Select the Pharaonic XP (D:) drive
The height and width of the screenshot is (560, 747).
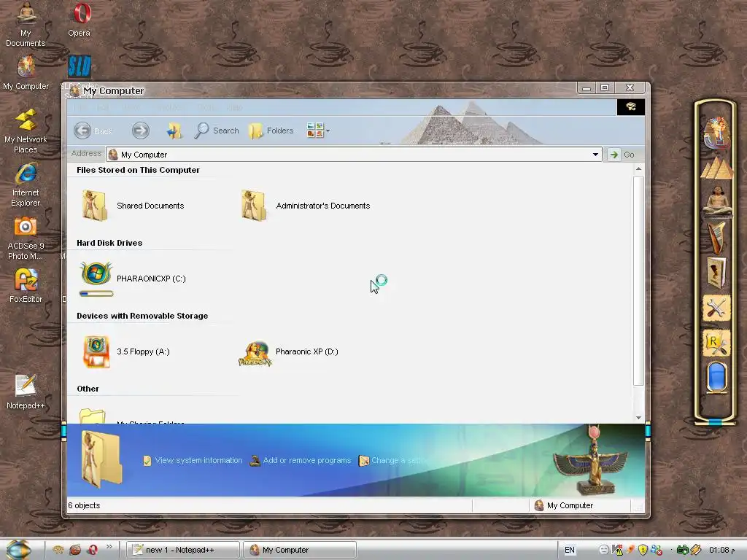click(288, 351)
